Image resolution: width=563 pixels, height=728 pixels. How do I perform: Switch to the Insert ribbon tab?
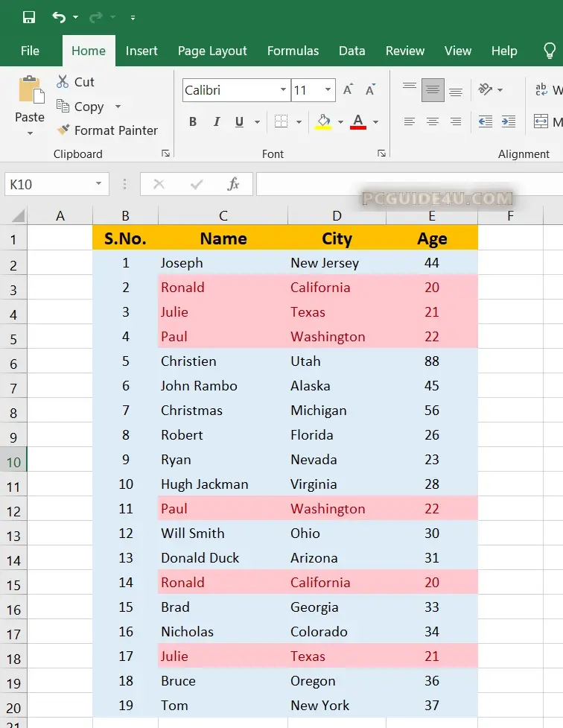tap(141, 51)
